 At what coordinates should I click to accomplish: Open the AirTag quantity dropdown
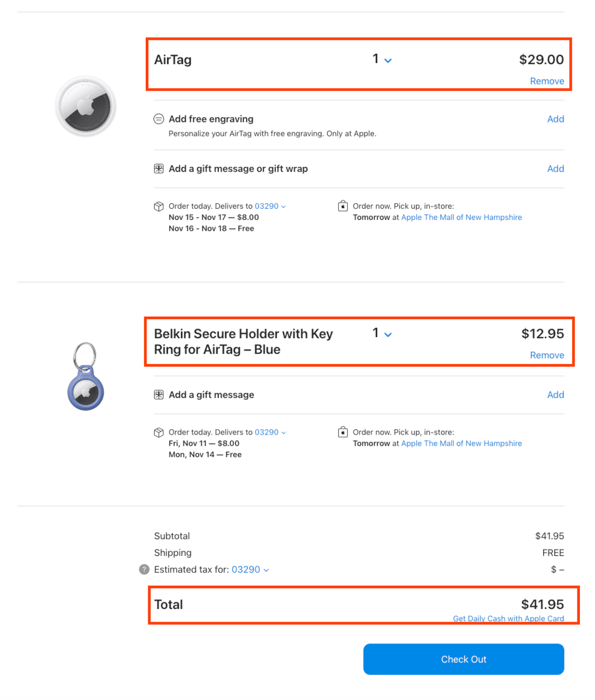tap(382, 60)
